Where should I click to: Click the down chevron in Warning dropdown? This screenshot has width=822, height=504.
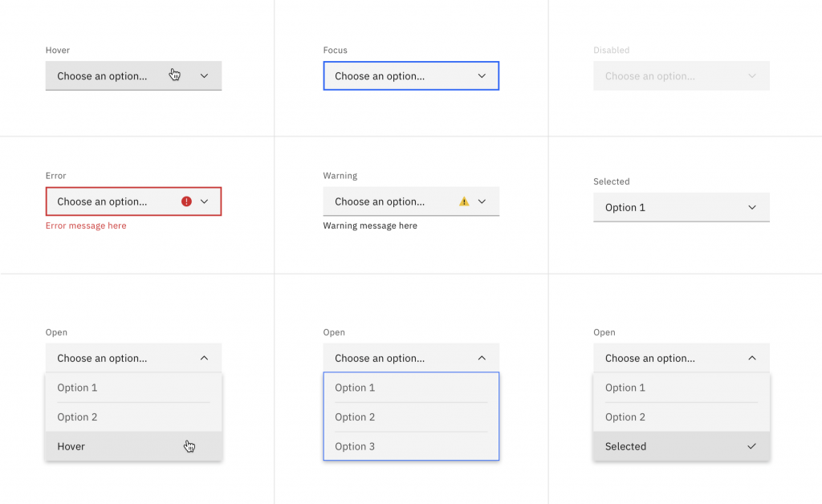pos(482,201)
